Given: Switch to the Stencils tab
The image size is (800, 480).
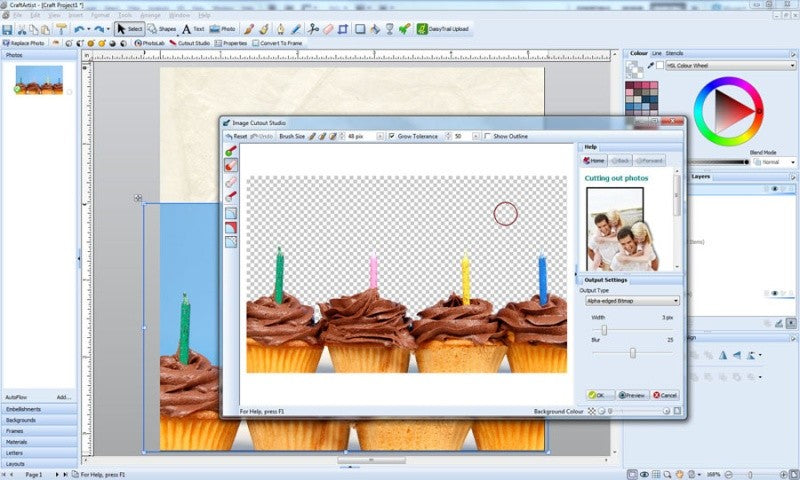Looking at the screenshot, I should click(674, 53).
